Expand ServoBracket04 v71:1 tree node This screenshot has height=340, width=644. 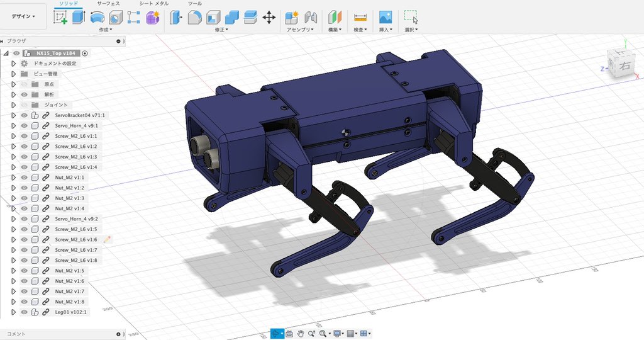click(x=14, y=115)
